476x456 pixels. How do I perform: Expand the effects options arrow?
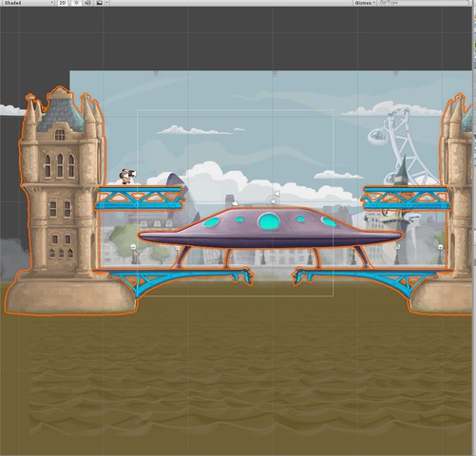pyautogui.click(x=107, y=3)
